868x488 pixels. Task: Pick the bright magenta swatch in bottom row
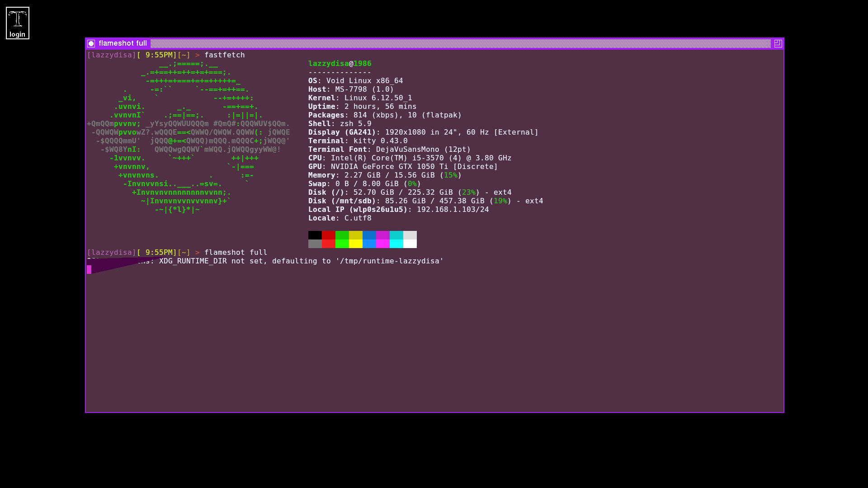[383, 244]
